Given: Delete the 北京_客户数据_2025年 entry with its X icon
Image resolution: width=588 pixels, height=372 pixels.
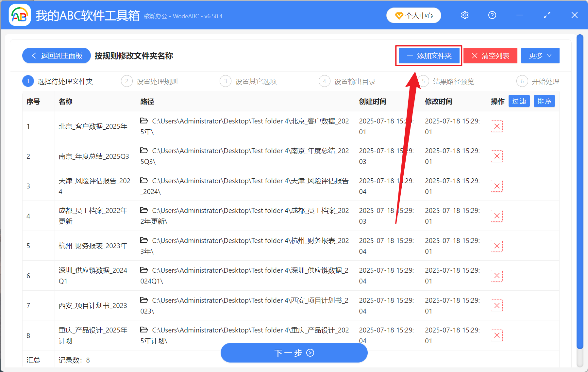Looking at the screenshot, I should click(x=496, y=126).
